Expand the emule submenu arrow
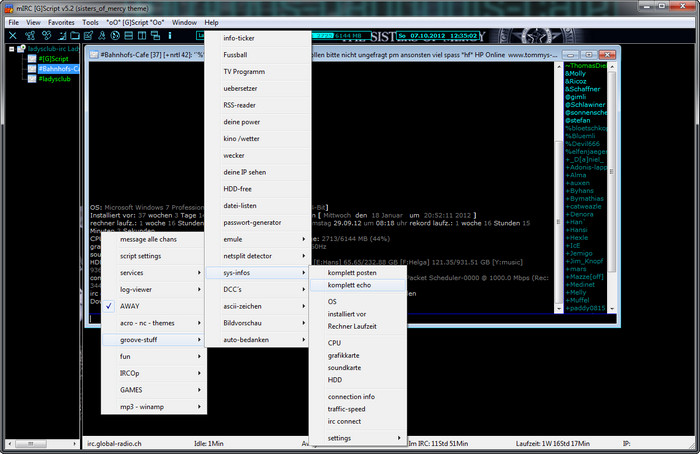Image resolution: width=700 pixels, height=454 pixels. click(x=304, y=239)
